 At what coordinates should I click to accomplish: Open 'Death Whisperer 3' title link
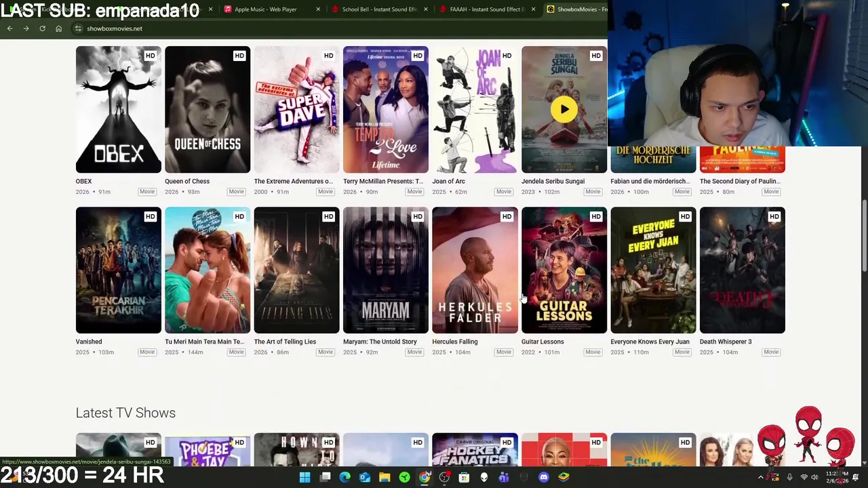pyautogui.click(x=726, y=342)
